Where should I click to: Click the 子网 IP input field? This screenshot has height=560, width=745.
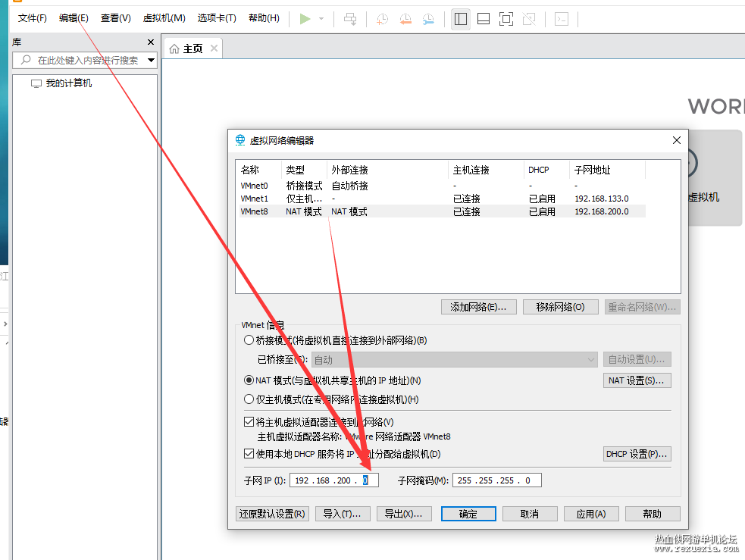(x=334, y=480)
